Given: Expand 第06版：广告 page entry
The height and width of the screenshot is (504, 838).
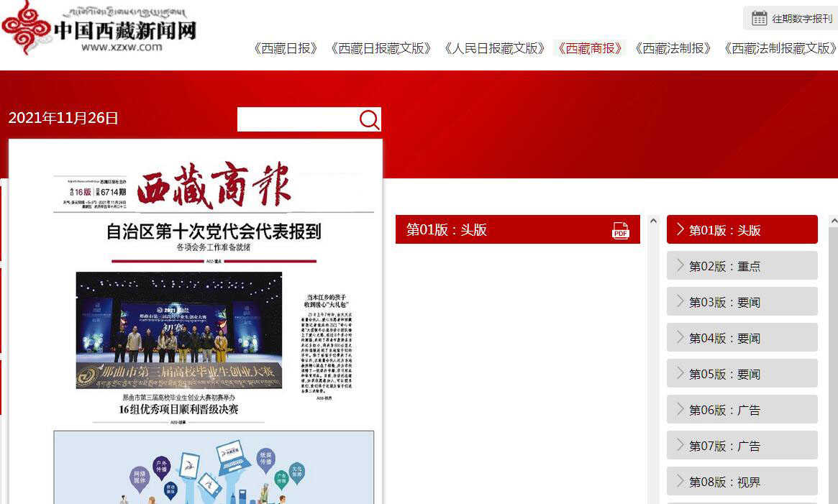Looking at the screenshot, I should pyautogui.click(x=742, y=410).
